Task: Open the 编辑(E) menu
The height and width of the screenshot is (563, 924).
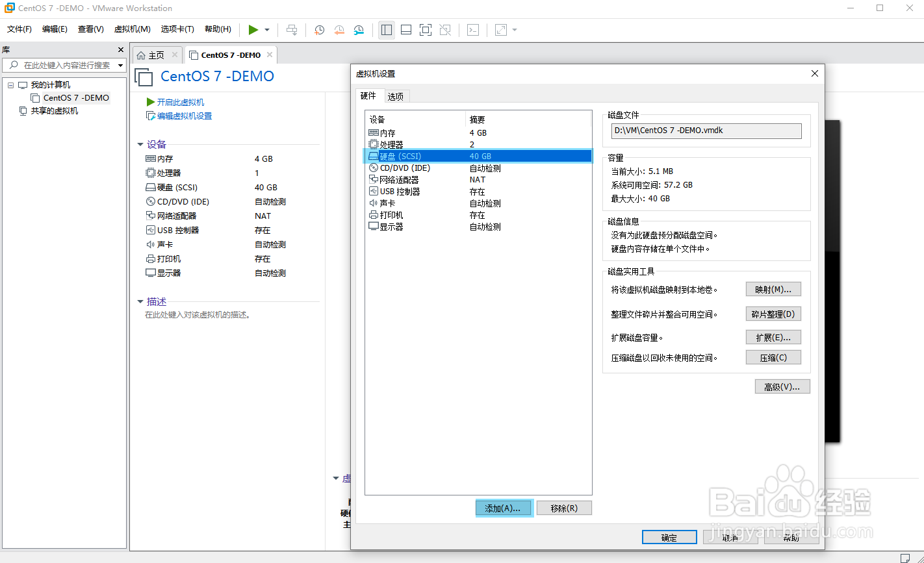Action: click(x=55, y=29)
